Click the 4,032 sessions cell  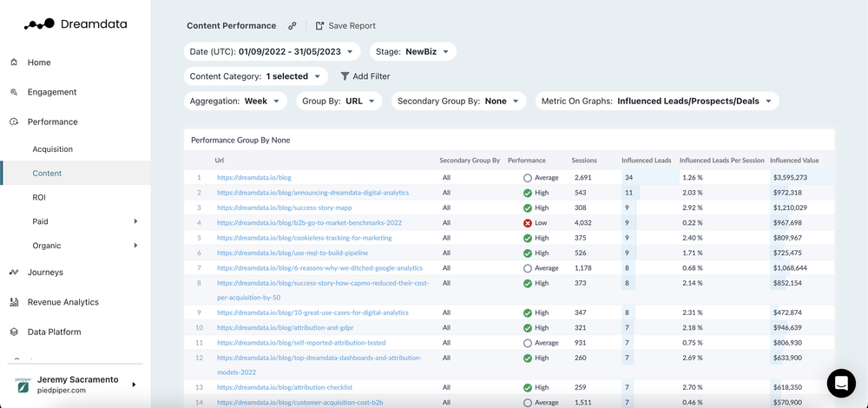[x=583, y=223]
